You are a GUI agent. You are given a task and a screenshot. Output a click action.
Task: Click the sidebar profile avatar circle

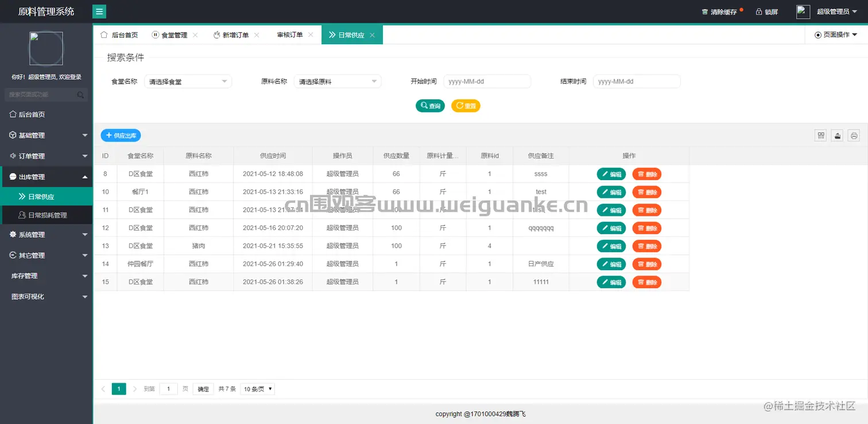click(46, 48)
